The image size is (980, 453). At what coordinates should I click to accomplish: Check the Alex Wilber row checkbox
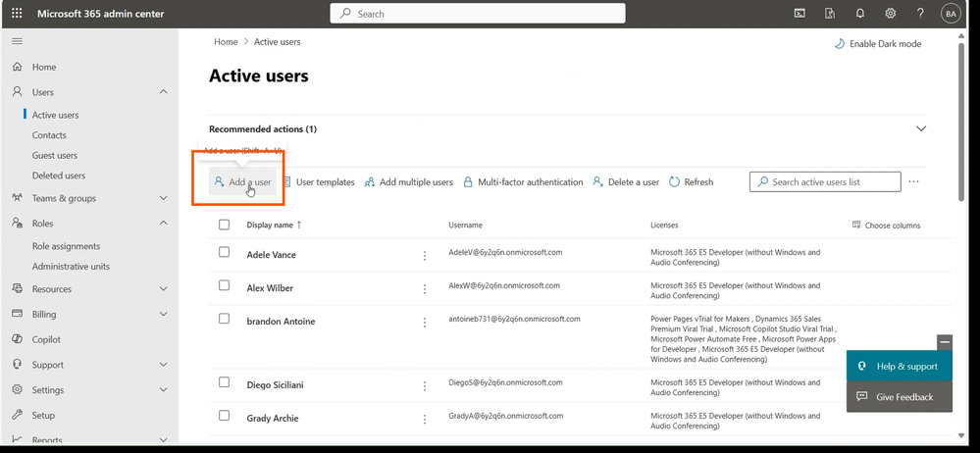tap(224, 285)
